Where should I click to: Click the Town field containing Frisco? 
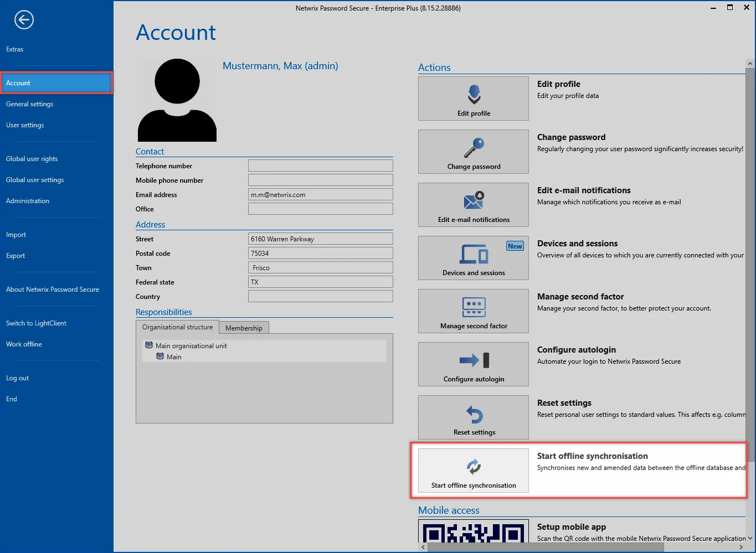pyautogui.click(x=321, y=267)
